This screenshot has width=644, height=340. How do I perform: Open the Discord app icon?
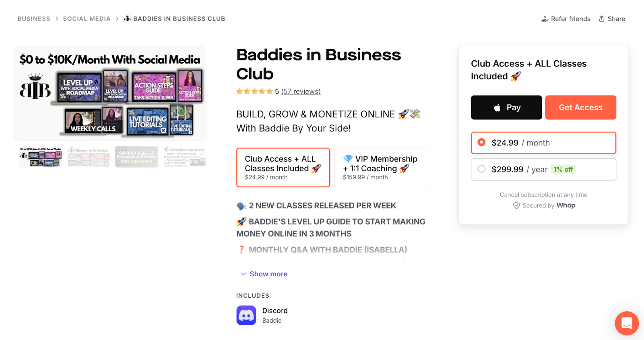pyautogui.click(x=246, y=315)
